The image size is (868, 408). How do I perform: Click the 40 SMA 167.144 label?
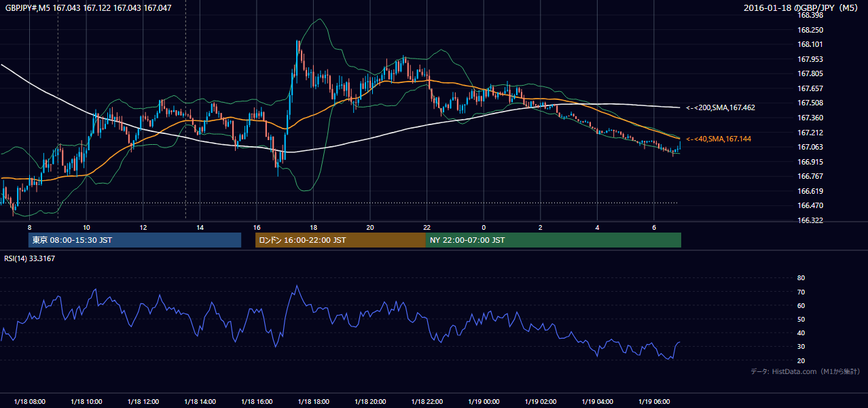pos(719,139)
